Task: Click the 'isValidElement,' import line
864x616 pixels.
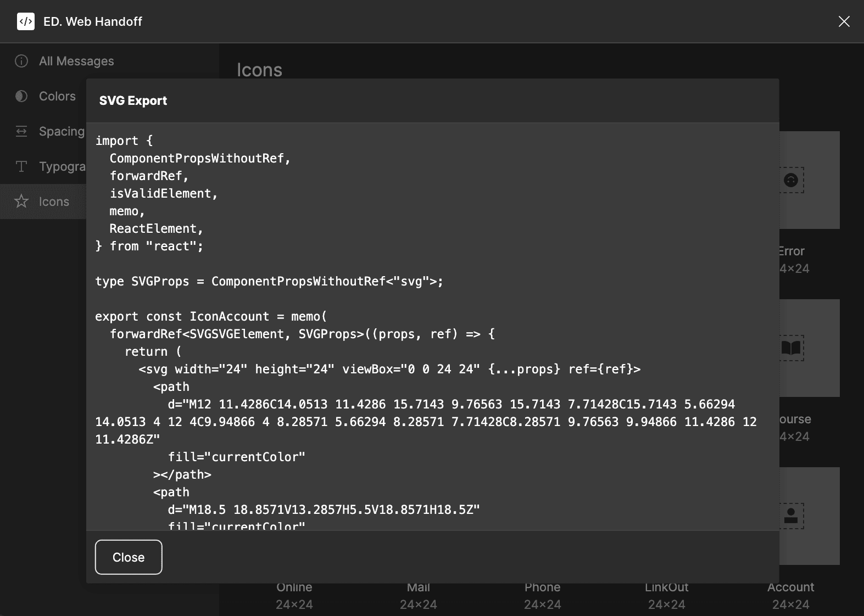Action: click(164, 194)
